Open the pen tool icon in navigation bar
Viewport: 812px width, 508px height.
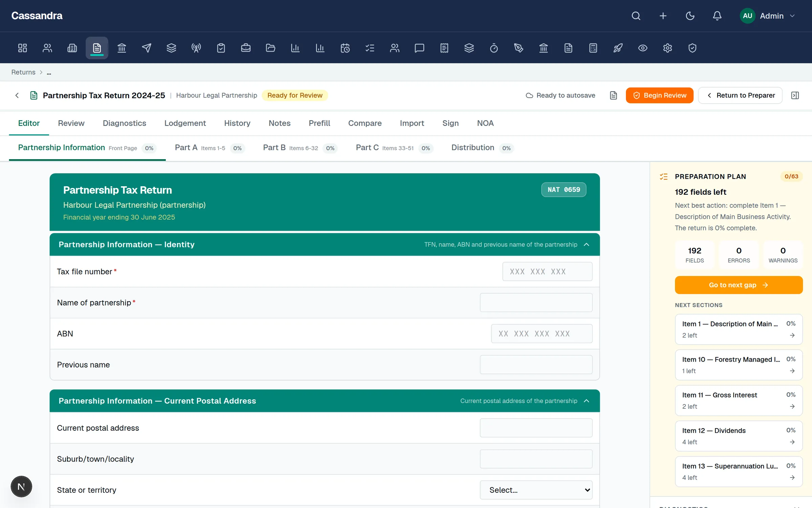(x=519, y=48)
